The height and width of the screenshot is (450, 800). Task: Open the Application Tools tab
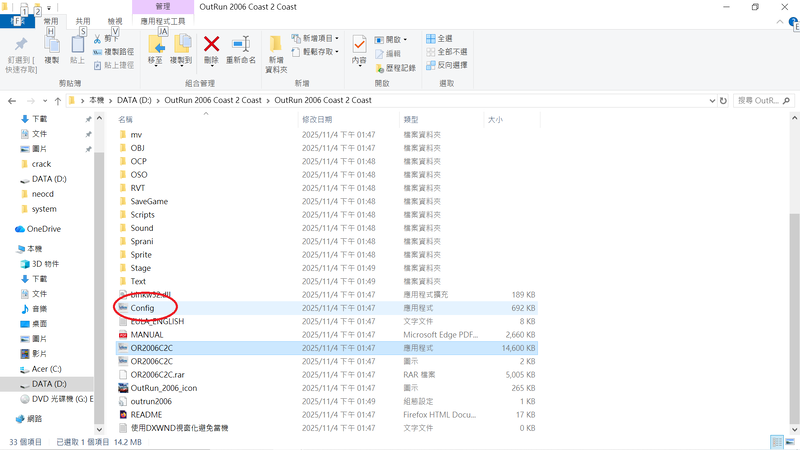click(x=163, y=21)
